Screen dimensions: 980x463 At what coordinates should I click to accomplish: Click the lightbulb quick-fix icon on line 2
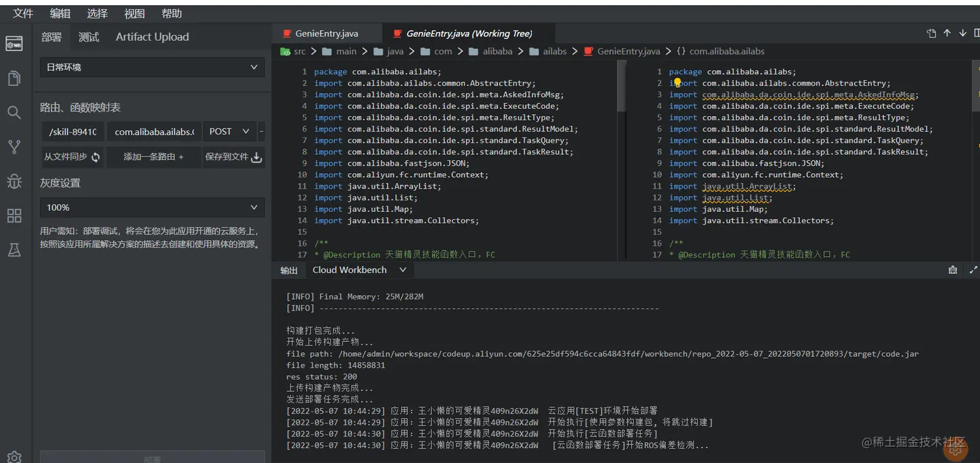coord(677,83)
